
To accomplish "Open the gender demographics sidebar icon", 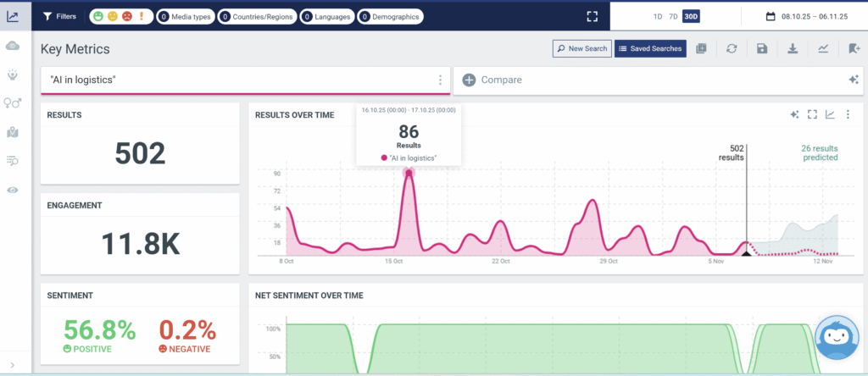I will tap(13, 102).
